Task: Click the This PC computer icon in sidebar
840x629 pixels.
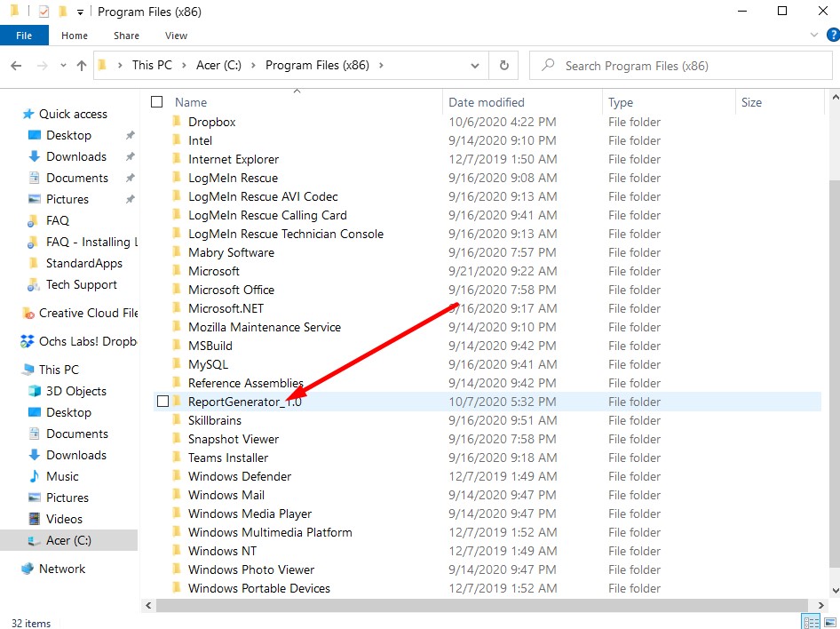Action: pyautogui.click(x=28, y=370)
